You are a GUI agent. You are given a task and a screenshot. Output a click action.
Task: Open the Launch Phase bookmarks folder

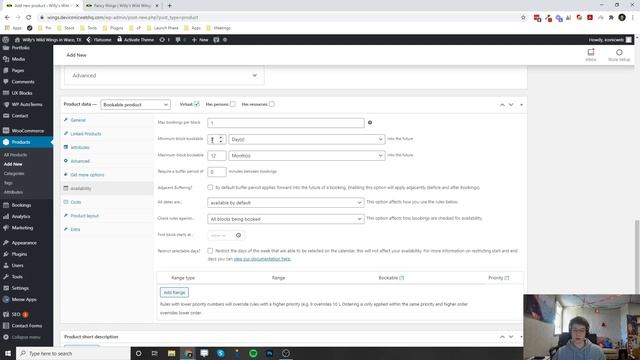pyautogui.click(x=163, y=28)
